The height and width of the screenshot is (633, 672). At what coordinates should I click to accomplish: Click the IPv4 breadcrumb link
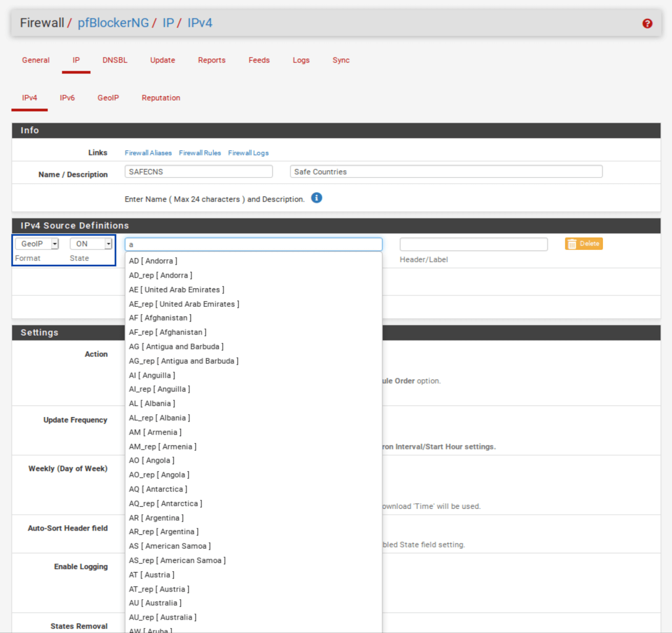[x=200, y=23]
